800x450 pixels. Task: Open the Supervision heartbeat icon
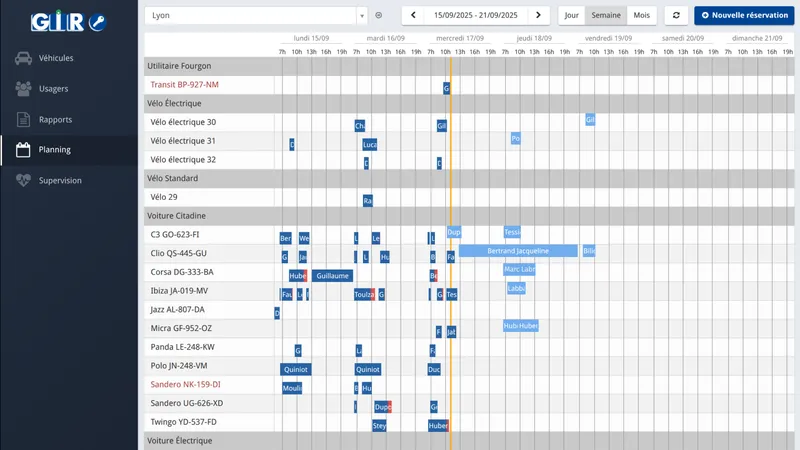[x=22, y=181]
